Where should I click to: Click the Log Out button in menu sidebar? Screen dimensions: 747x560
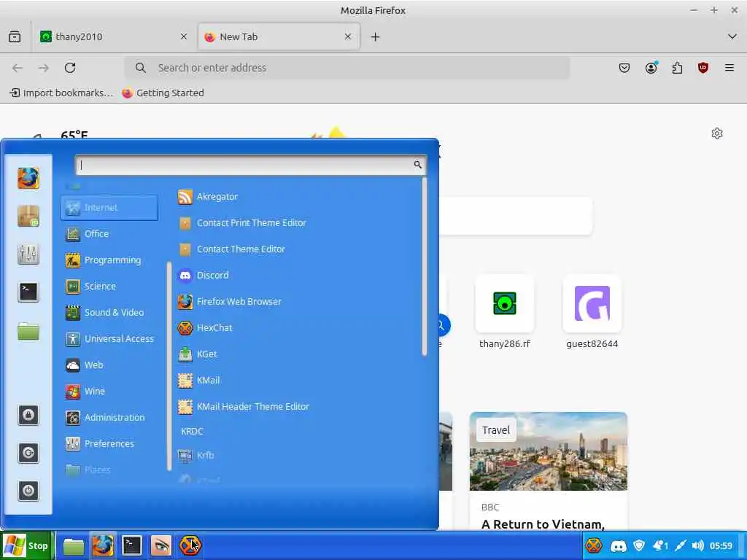pyautogui.click(x=28, y=453)
